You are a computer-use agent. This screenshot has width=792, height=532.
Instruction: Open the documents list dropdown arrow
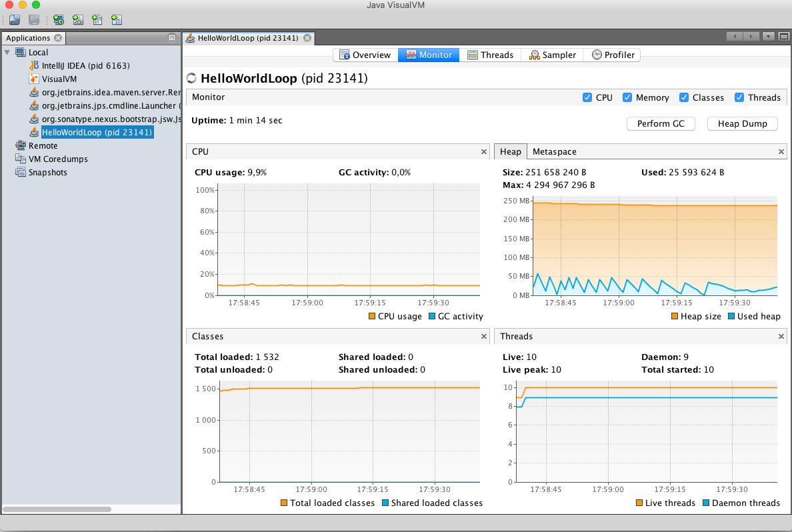768,37
